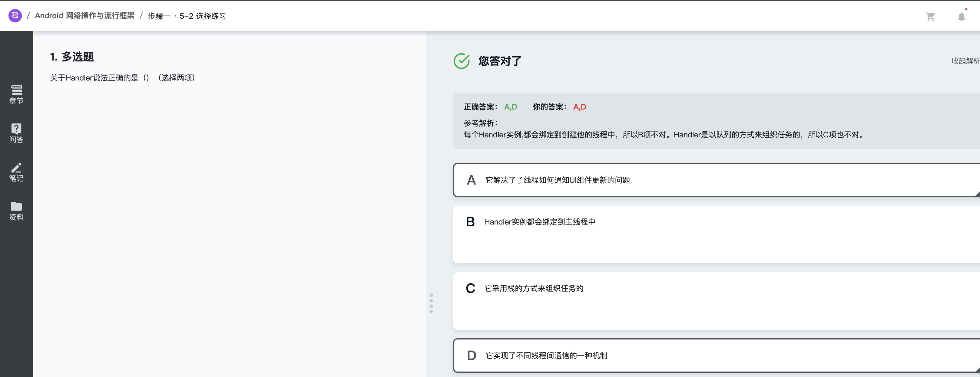Open the 问答 Q&A sidebar icon

click(16, 133)
